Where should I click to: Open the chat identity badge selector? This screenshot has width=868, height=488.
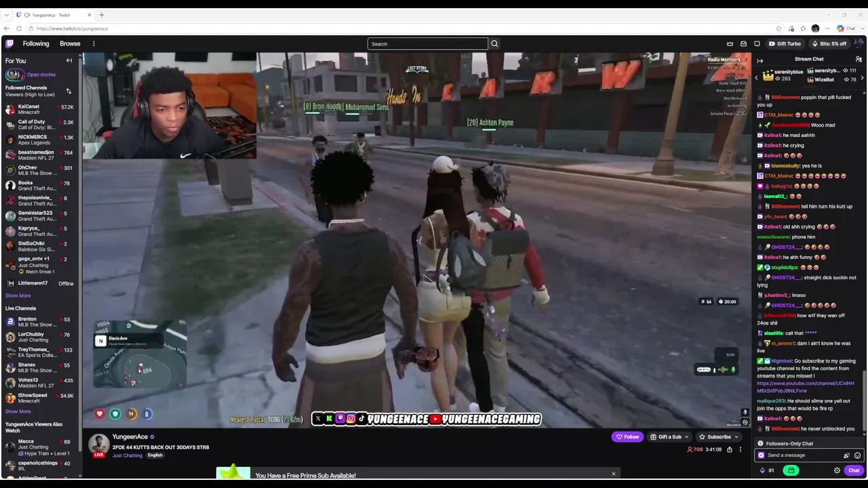tap(761, 455)
